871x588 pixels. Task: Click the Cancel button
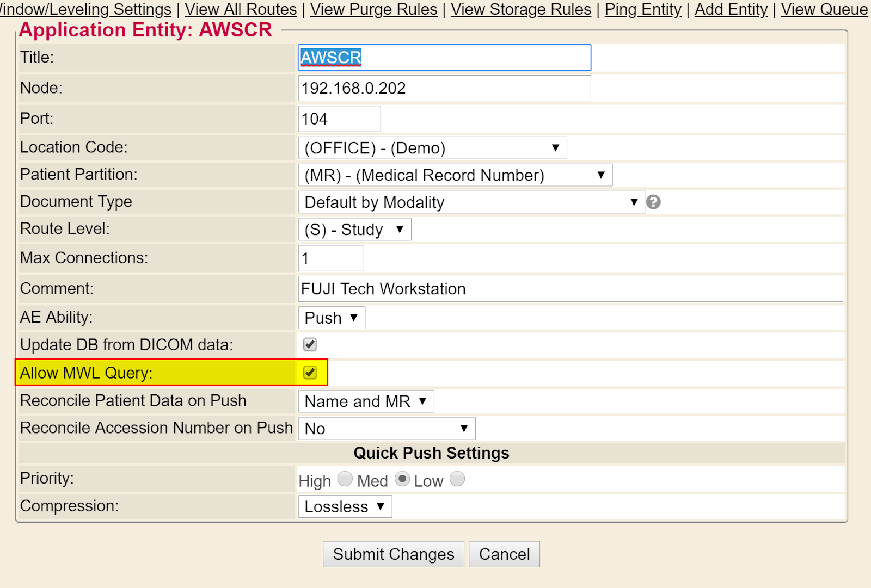click(504, 554)
